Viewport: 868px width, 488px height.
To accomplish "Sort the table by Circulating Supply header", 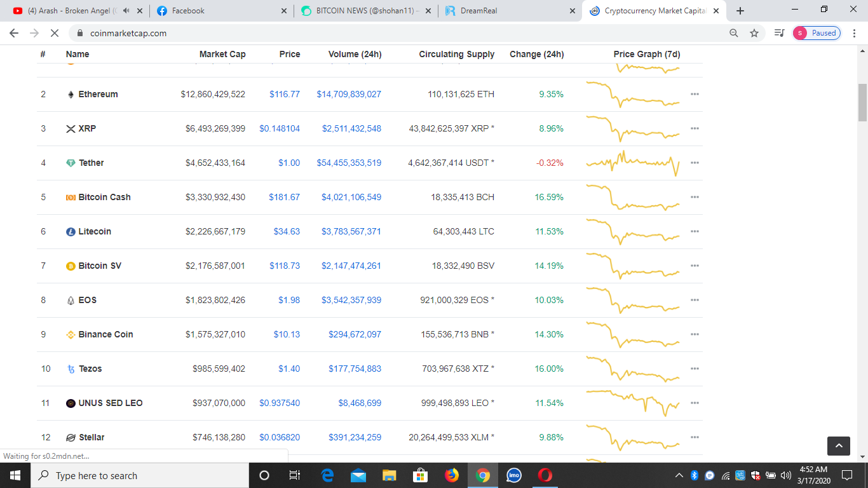I will pyautogui.click(x=457, y=54).
